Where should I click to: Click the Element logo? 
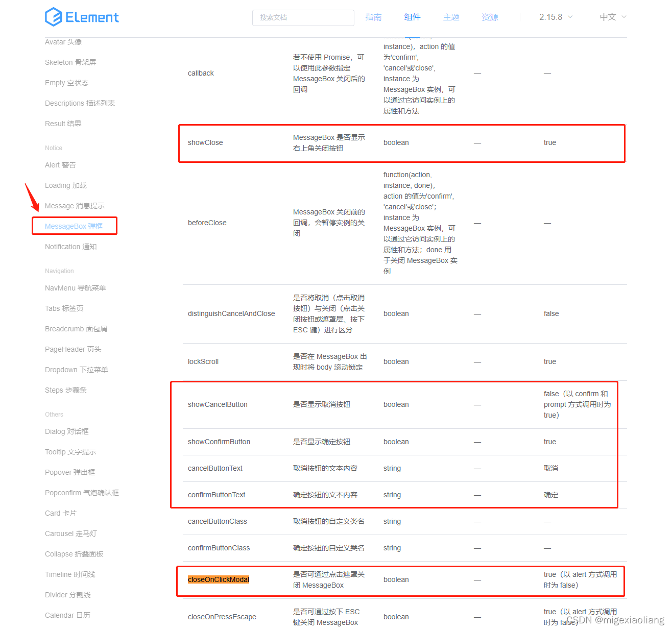(82, 17)
